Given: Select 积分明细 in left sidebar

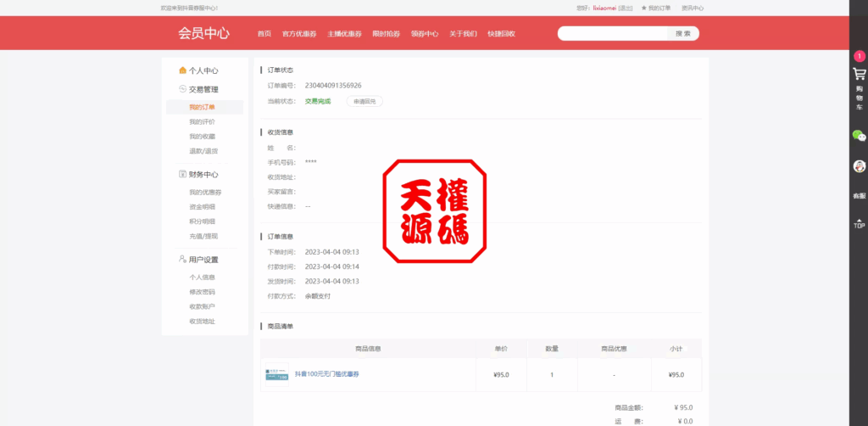Looking at the screenshot, I should [202, 221].
